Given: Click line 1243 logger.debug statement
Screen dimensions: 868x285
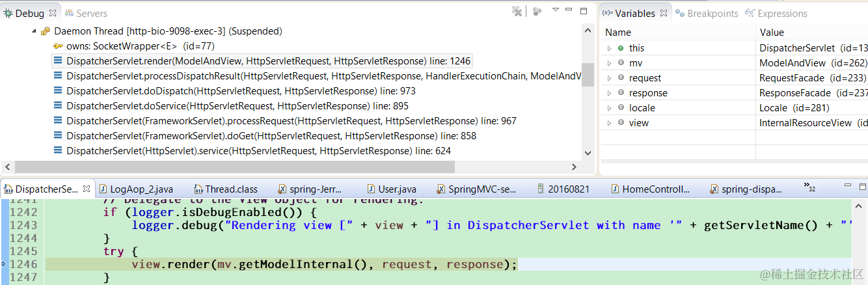Looking at the screenshot, I should click(x=492, y=224).
